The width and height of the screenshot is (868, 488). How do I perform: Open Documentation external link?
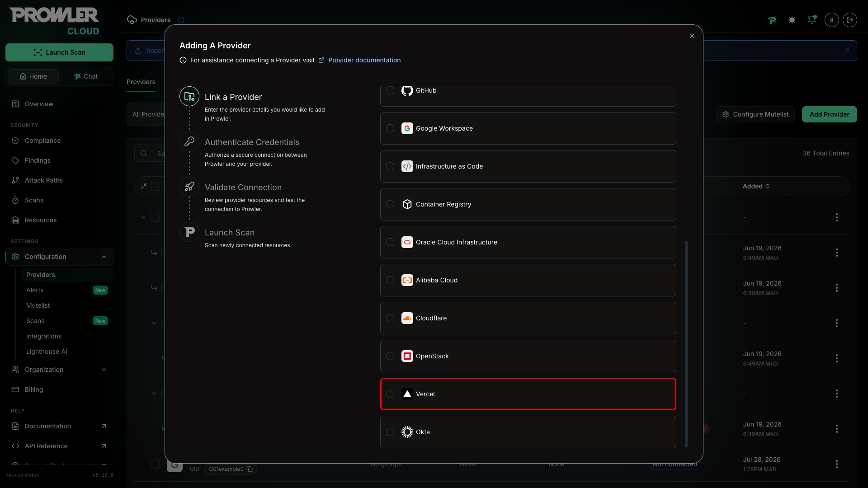tap(59, 426)
